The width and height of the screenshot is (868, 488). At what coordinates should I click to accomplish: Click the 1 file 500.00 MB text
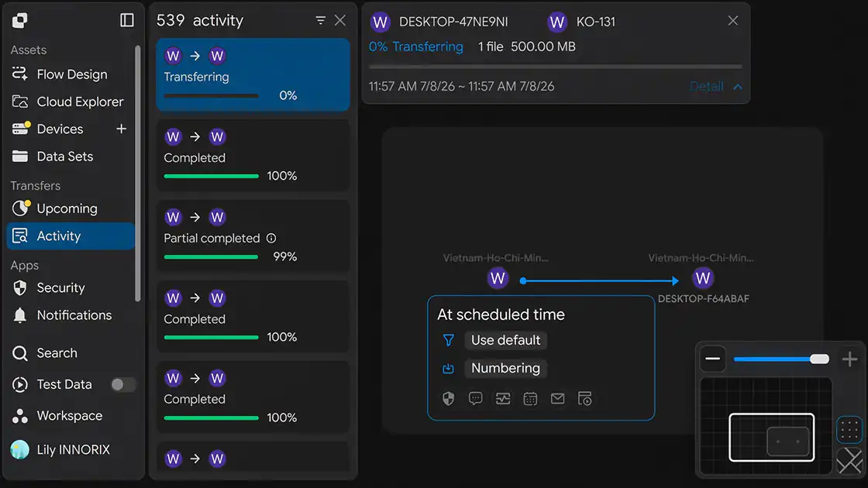526,46
